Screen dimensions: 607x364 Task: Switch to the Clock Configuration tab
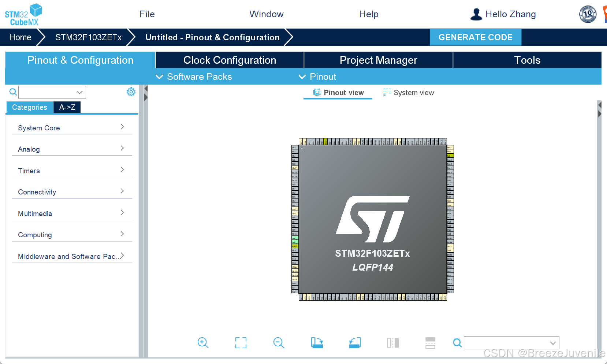click(x=230, y=60)
